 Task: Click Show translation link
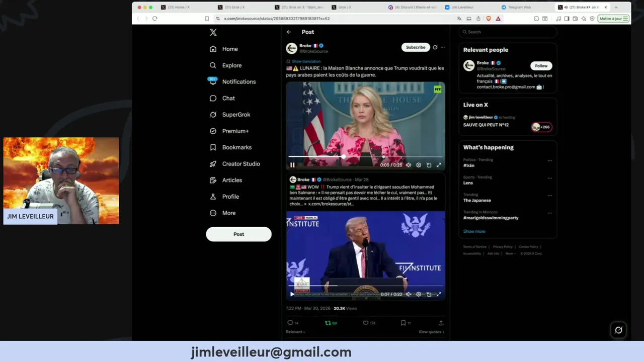306,61
